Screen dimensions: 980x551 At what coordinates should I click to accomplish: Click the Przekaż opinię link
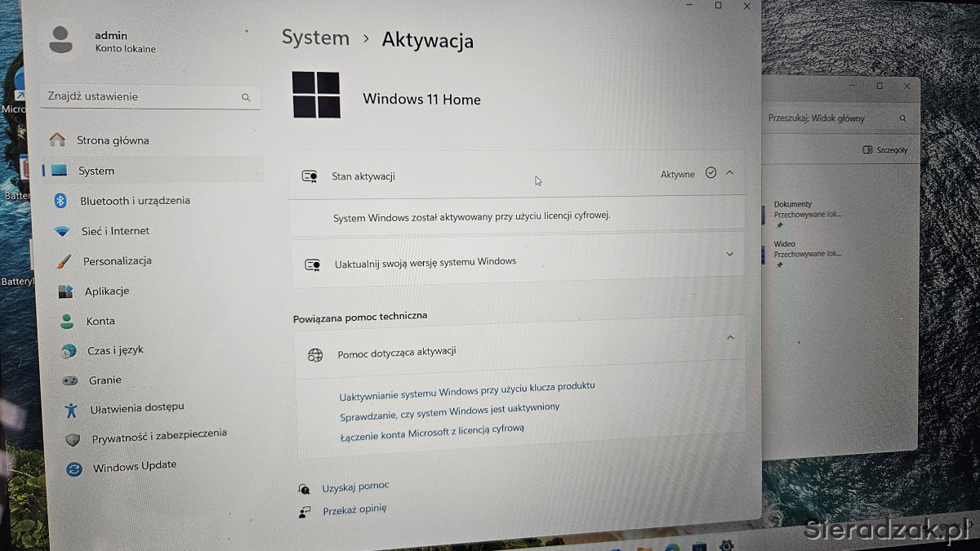pos(354,509)
